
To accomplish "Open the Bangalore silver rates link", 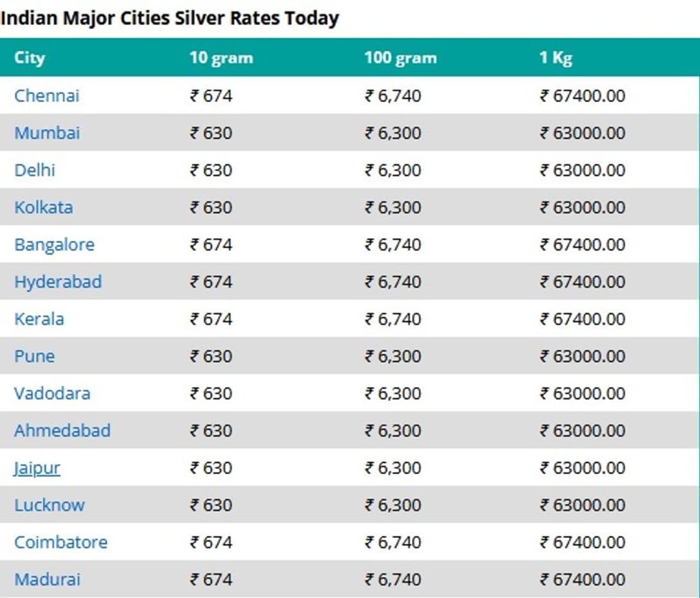I will pos(54,245).
